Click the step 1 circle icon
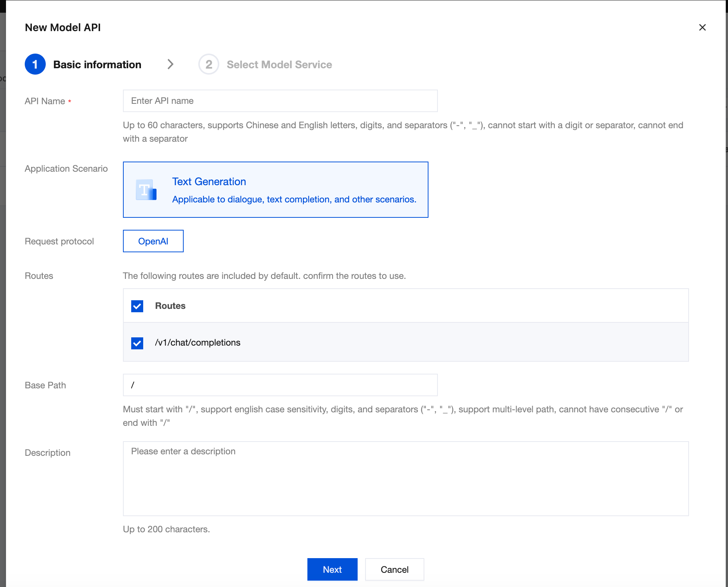The width and height of the screenshot is (728, 587). pyautogui.click(x=35, y=64)
